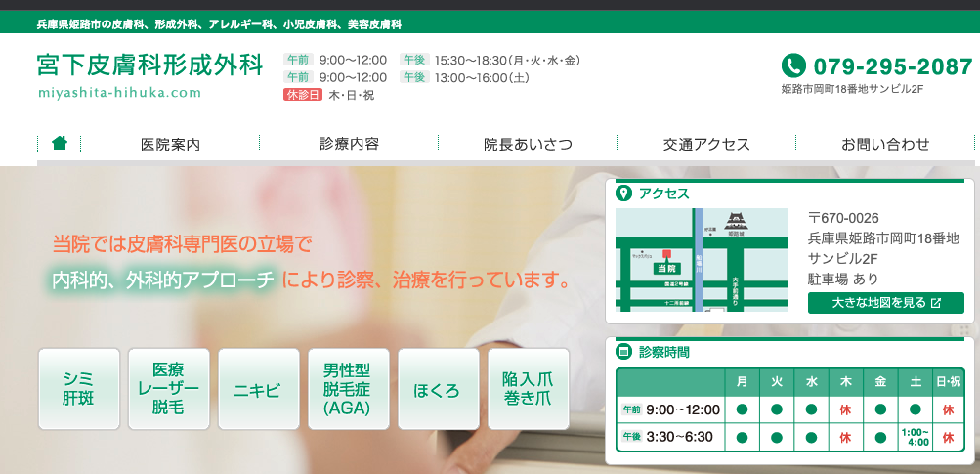Viewport: 980px width, 474px height.
Task: Click the 木 column header in schedule
Action: pyautogui.click(x=846, y=381)
